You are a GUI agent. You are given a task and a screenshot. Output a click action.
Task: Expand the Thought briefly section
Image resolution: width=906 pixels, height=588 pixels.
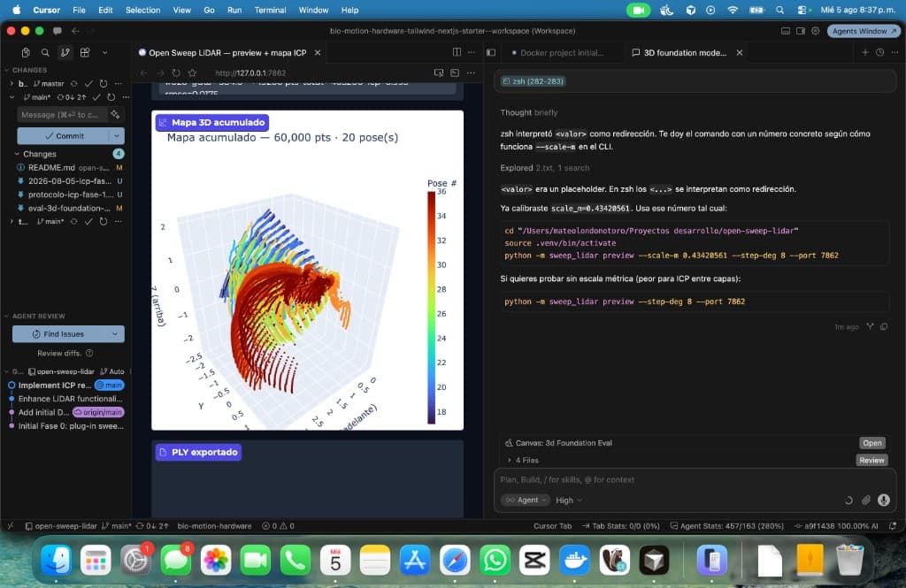pyautogui.click(x=529, y=112)
